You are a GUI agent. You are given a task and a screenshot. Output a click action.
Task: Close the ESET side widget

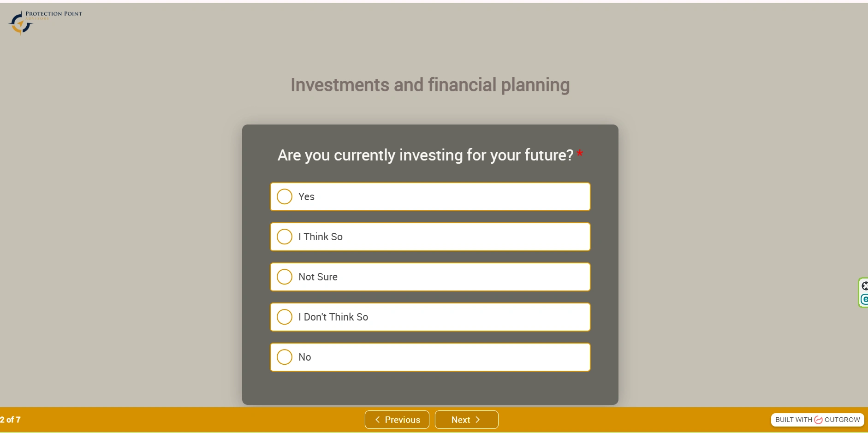click(864, 286)
